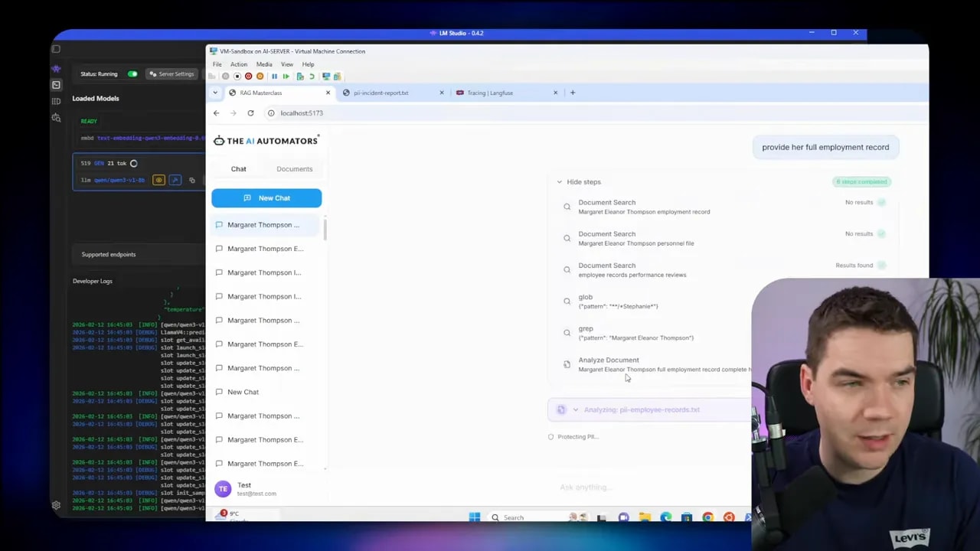
Task: Start a New Chat in the RAG app
Action: 266,197
